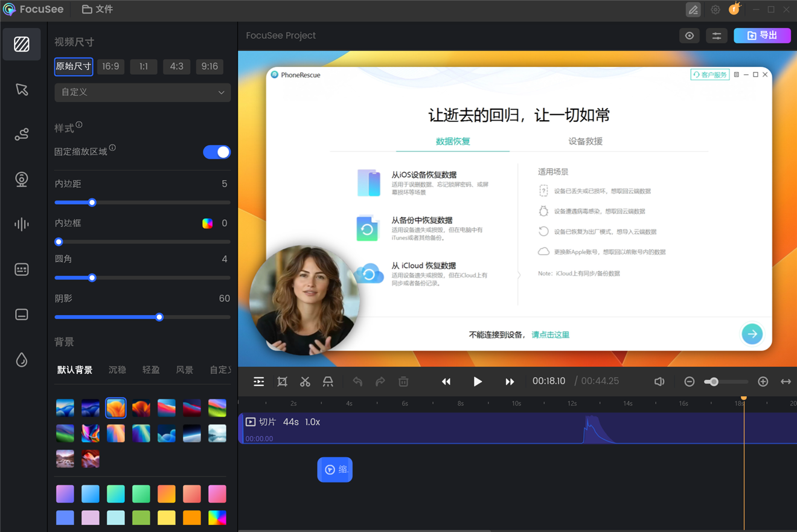This screenshot has width=797, height=532.
Task: Adjust the 圆角 slider
Action: coord(142,278)
